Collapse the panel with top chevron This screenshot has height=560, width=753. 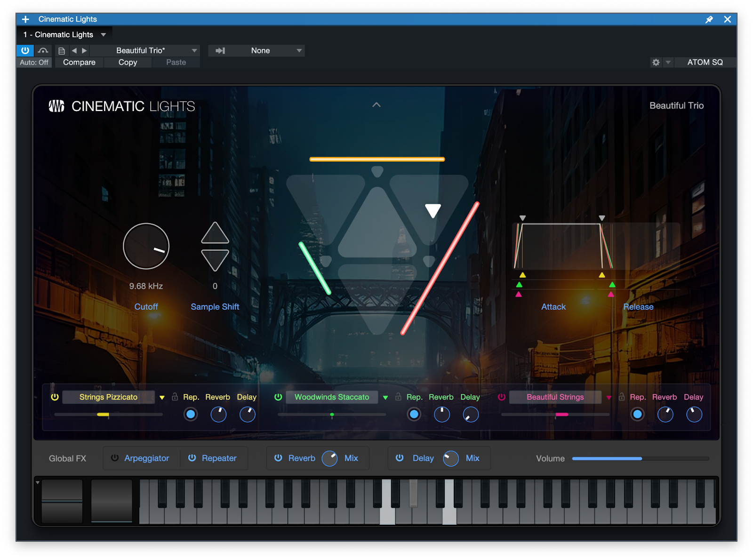point(376,105)
